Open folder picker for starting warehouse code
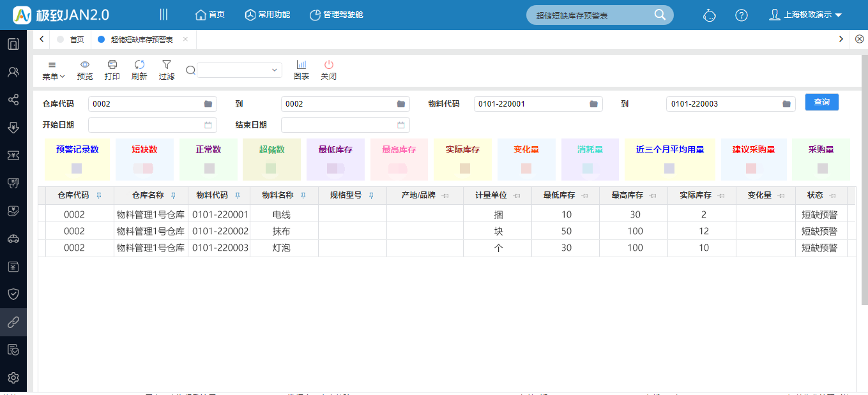 [x=208, y=103]
